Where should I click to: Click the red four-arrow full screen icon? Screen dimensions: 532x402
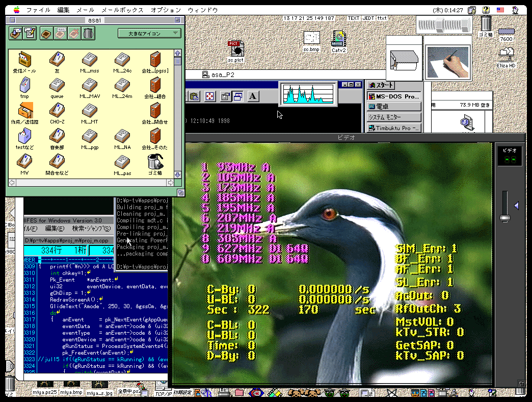point(209,96)
